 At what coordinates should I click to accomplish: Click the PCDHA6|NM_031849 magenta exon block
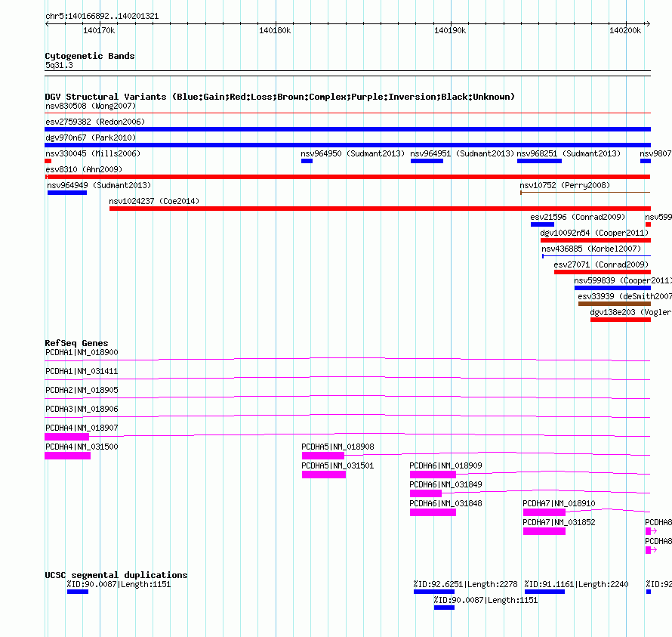coord(426,493)
